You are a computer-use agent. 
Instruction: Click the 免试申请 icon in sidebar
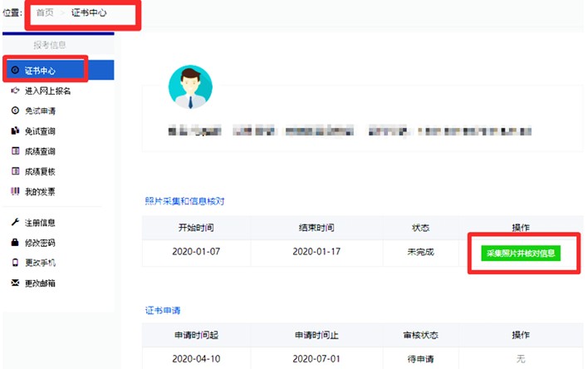15,111
